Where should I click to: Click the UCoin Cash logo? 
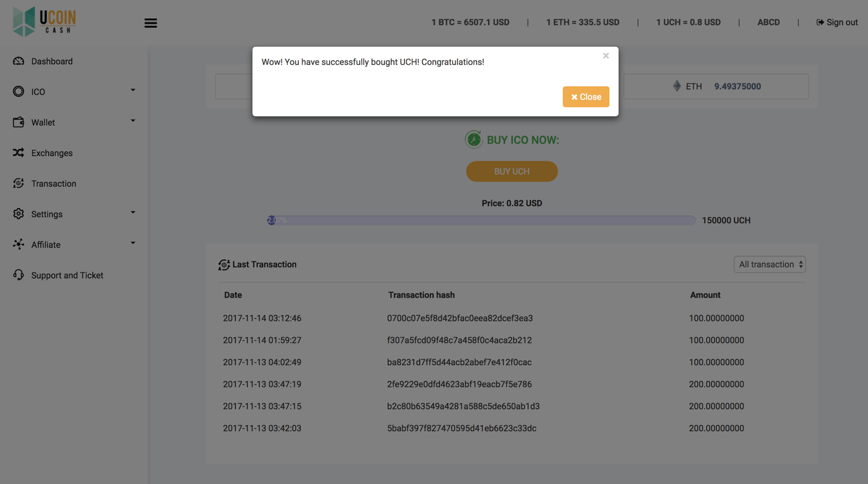(44, 22)
